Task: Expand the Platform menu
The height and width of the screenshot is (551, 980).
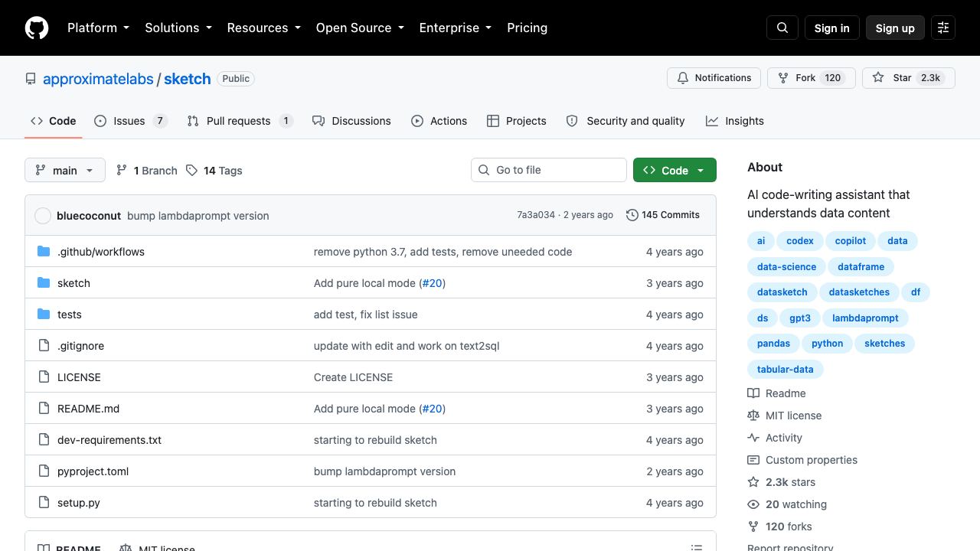Action: coord(99,28)
